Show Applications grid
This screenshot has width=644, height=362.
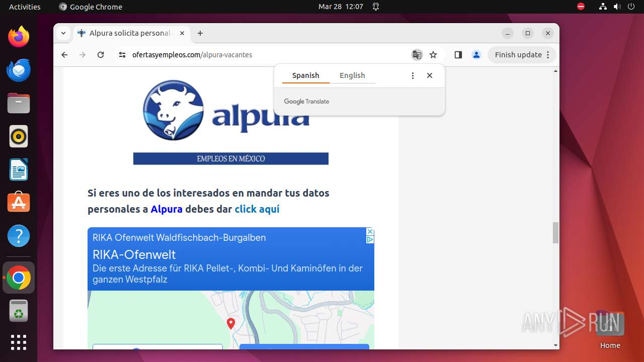coord(19,342)
